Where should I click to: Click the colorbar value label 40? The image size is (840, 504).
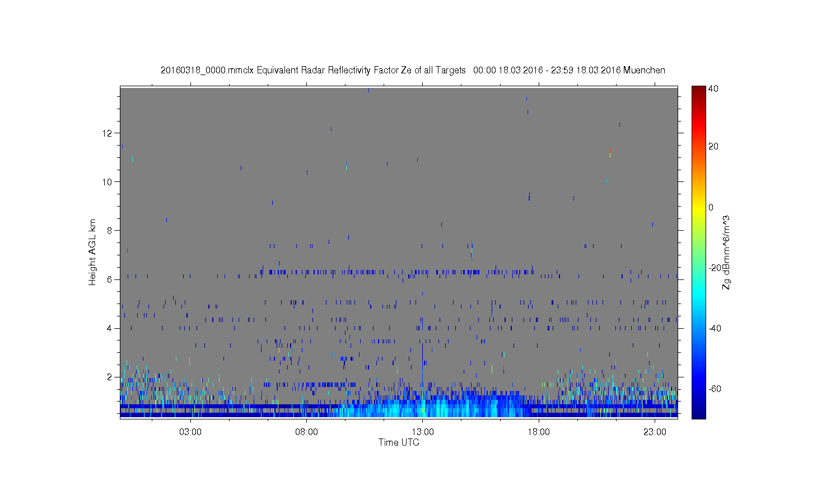713,89
